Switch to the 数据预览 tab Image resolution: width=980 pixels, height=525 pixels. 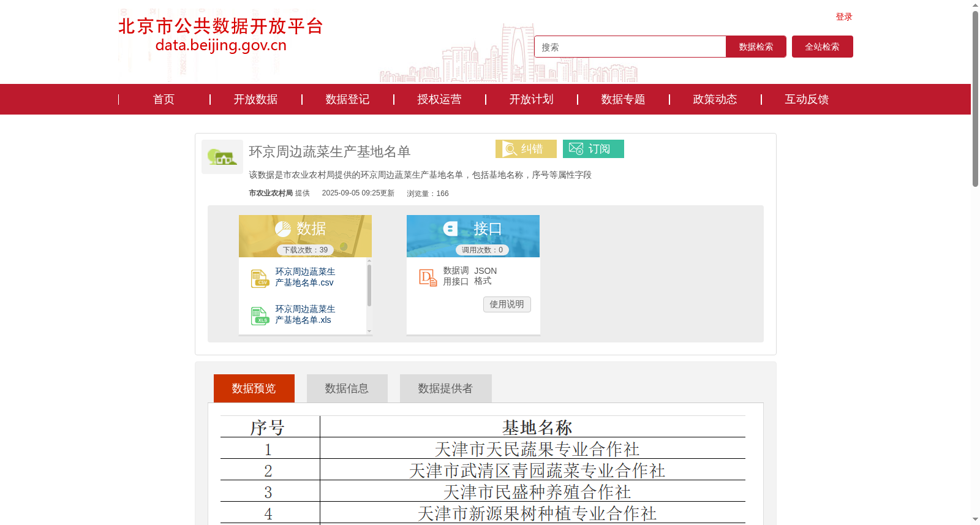(x=254, y=388)
